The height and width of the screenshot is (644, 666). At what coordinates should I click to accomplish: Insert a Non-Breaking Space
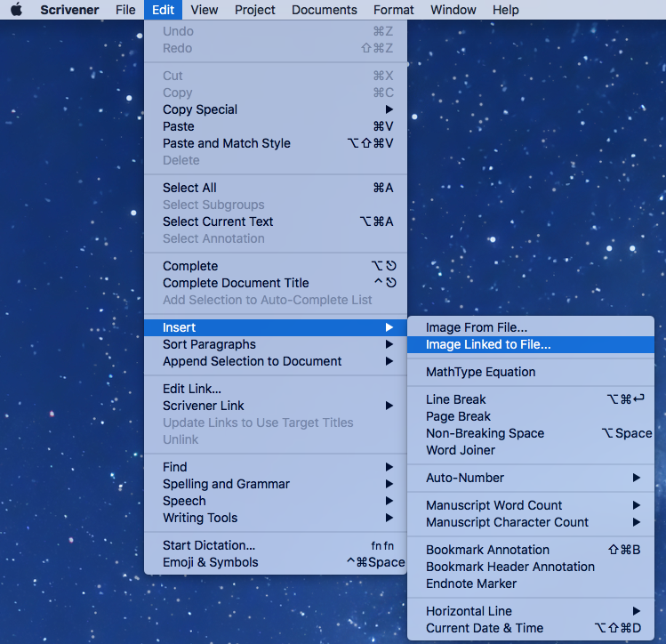click(x=531, y=433)
